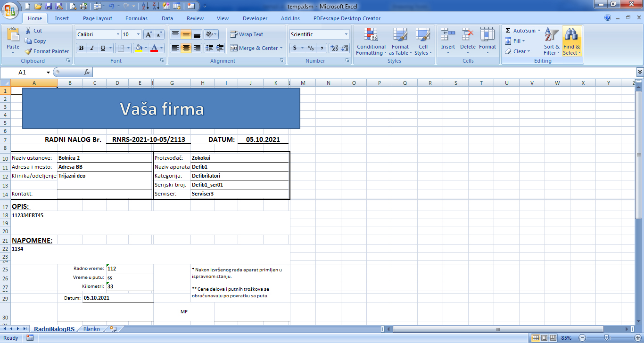Sort A to Z from quick access toolbar
This screenshot has height=343, width=644.
(x=145, y=6)
